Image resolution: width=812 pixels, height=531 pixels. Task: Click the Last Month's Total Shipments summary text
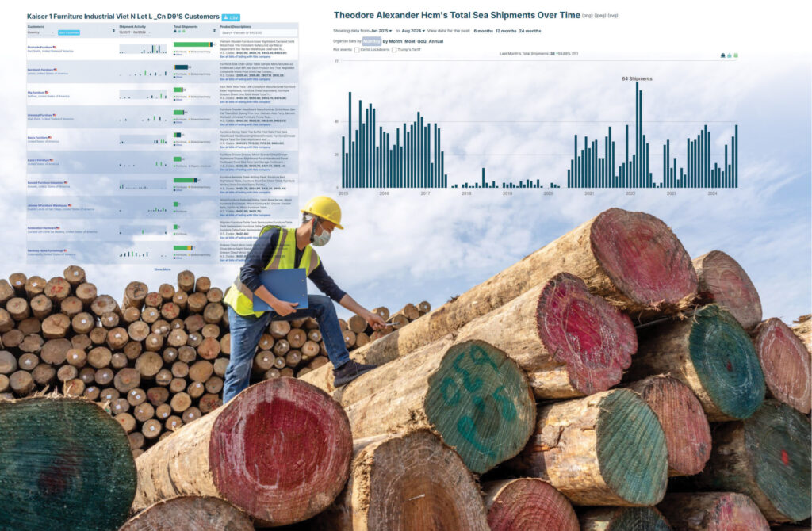click(538, 53)
